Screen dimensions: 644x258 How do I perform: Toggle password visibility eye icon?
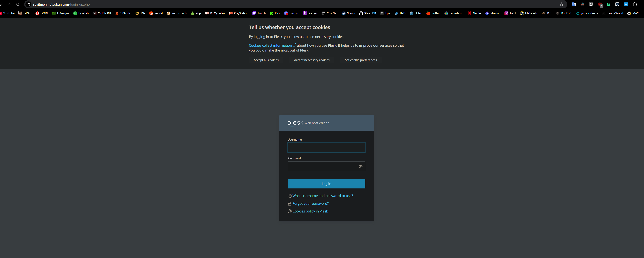360,166
